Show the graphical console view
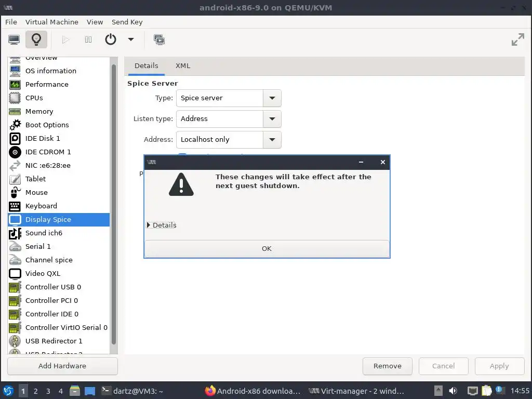This screenshot has height=399, width=532. 14,39
